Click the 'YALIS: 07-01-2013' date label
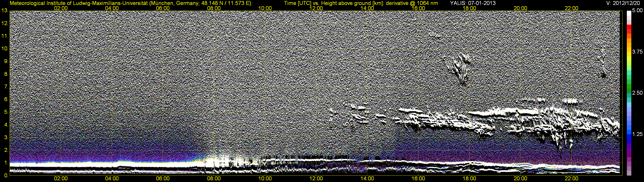Screen dimensions: 644x182 coord(473,3)
